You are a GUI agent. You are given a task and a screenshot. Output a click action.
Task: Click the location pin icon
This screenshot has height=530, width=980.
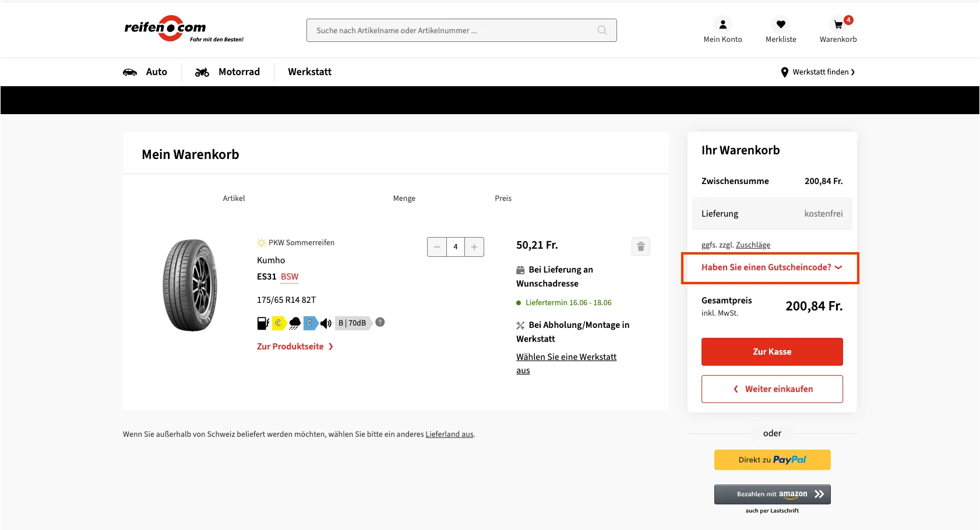785,72
